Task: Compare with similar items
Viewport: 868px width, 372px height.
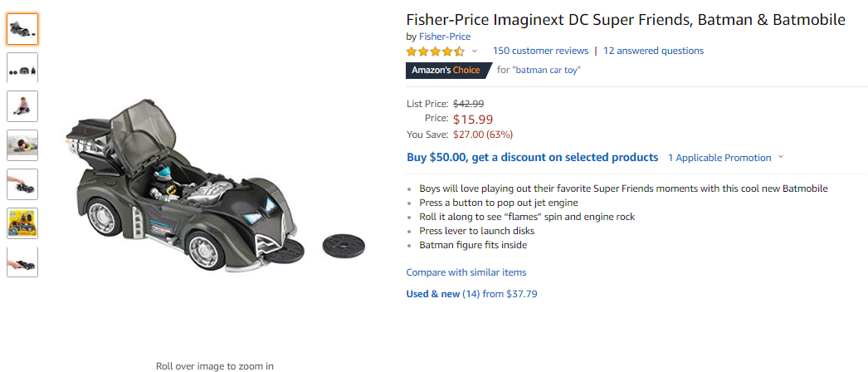Action: [466, 272]
